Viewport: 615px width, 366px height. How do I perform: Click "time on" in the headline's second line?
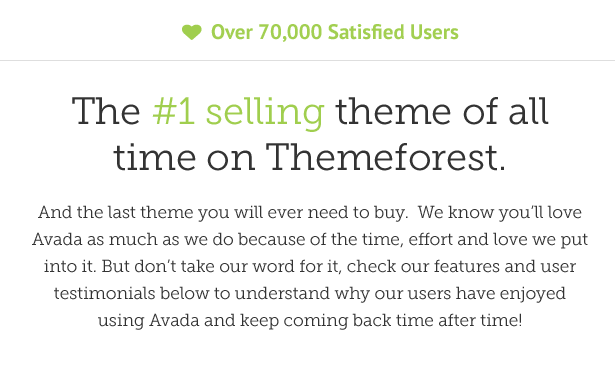click(x=184, y=158)
